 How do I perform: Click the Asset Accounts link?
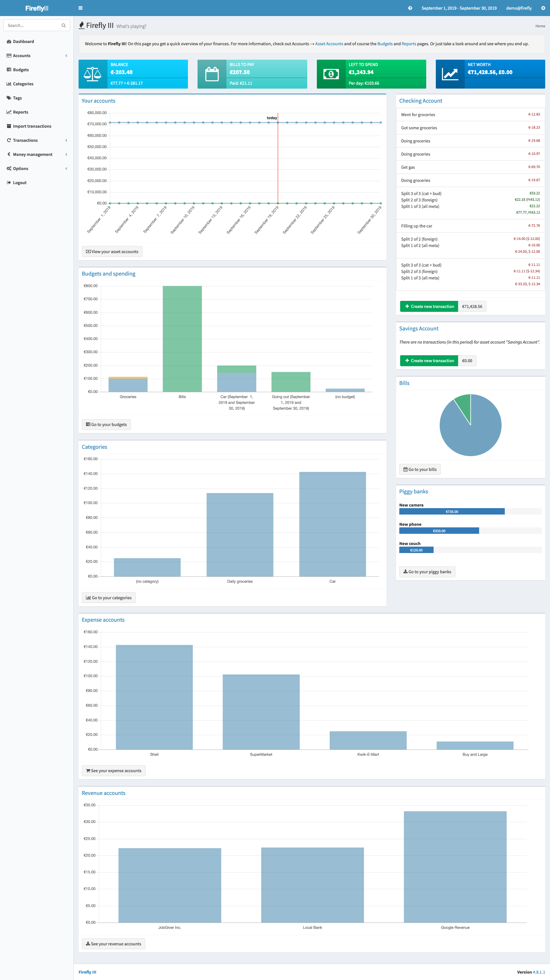(x=329, y=44)
